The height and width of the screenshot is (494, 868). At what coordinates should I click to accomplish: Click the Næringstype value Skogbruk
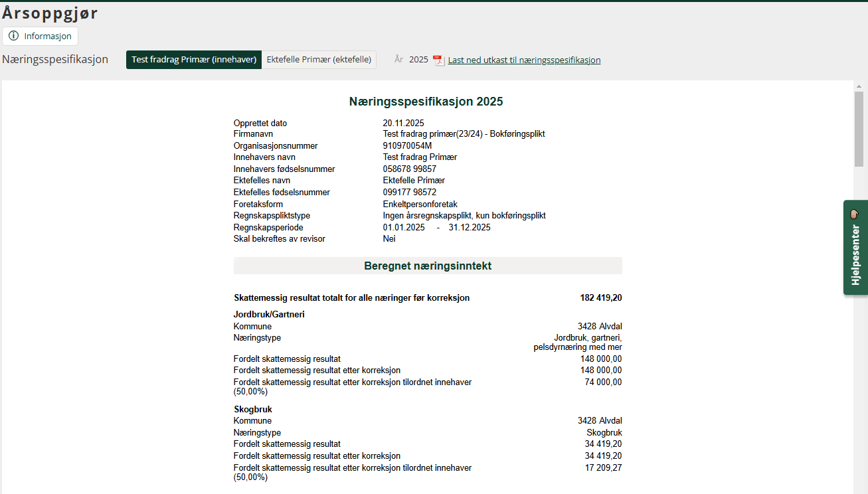pos(604,433)
